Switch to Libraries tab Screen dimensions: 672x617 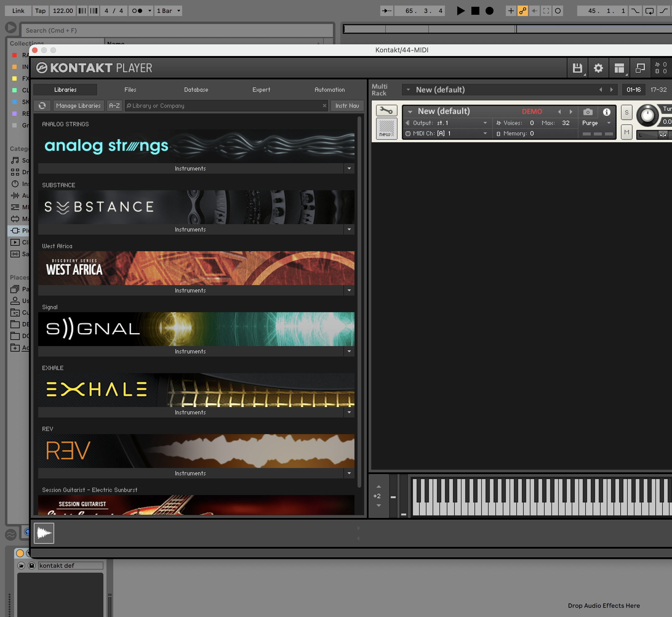[66, 90]
